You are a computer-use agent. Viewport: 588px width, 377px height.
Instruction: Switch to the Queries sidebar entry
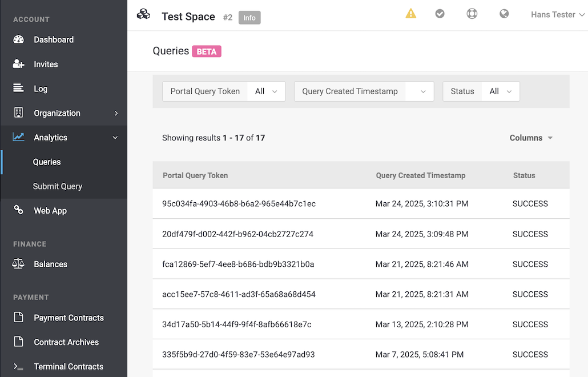click(46, 162)
